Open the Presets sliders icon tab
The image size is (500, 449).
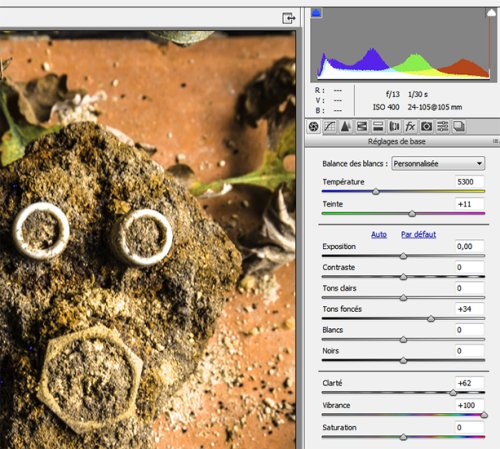[x=443, y=127]
